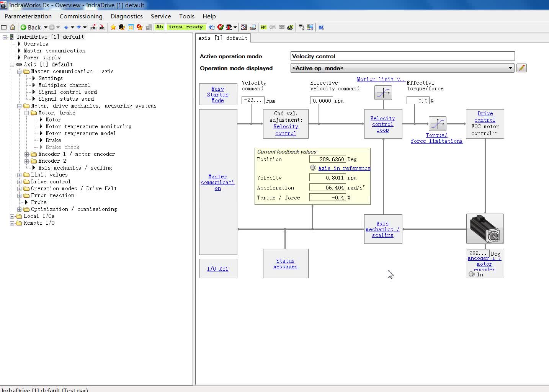Open the Motion limit values link
549x392 pixels.
point(381,79)
